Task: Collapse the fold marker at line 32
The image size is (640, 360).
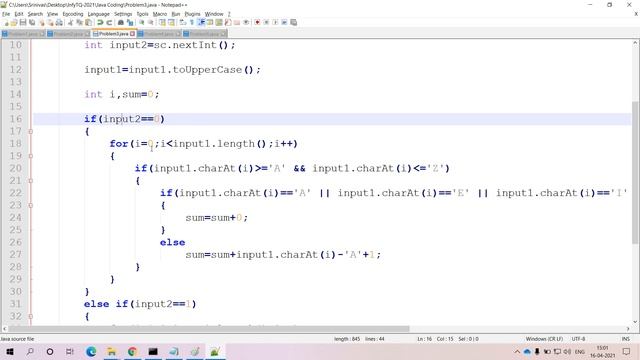Action: 31,316
